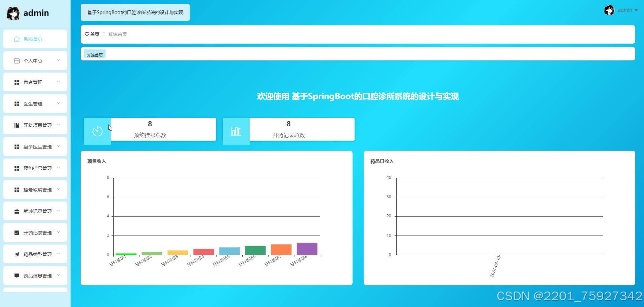Image resolution: width=644 pixels, height=307 pixels.
Task: Open the 医生管理 menu
Action: click(35, 103)
